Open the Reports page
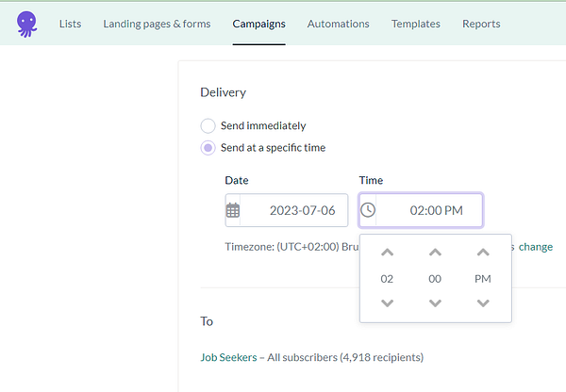Screen dimensions: 566x392 point(481,24)
